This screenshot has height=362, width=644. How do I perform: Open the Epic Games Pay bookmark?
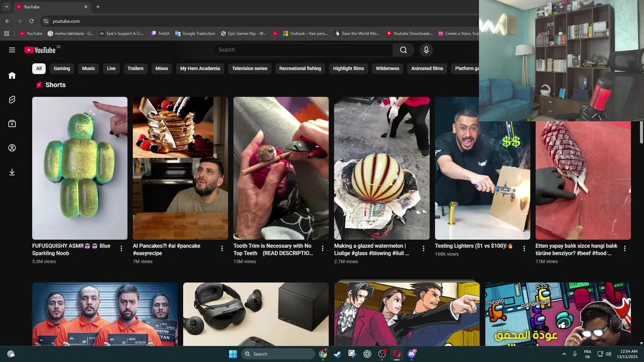coord(244,34)
